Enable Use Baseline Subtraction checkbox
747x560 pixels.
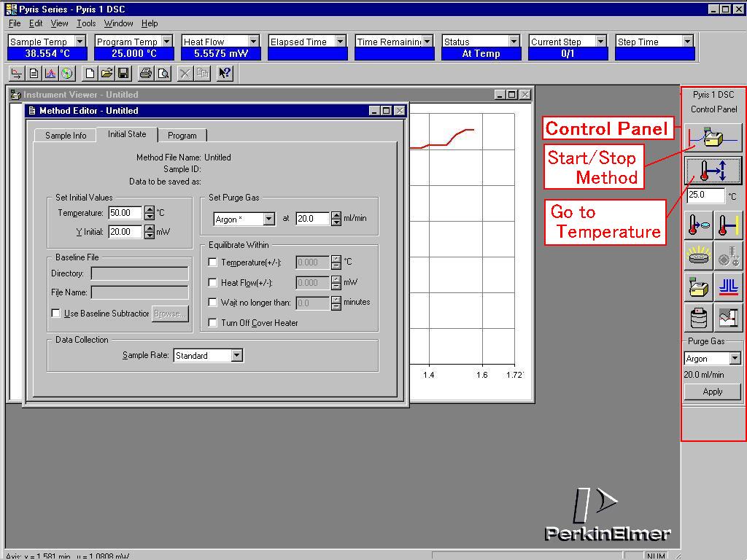point(55,314)
